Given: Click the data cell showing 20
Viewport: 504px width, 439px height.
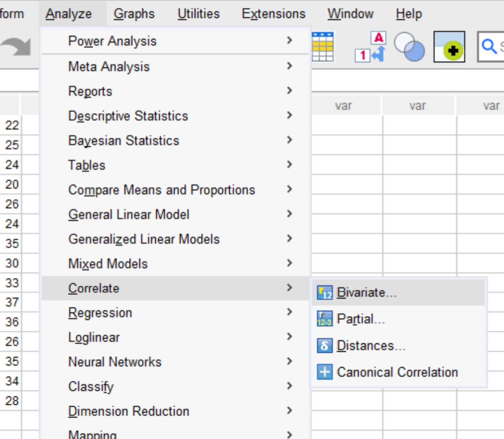Looking at the screenshot, I should point(11,185).
